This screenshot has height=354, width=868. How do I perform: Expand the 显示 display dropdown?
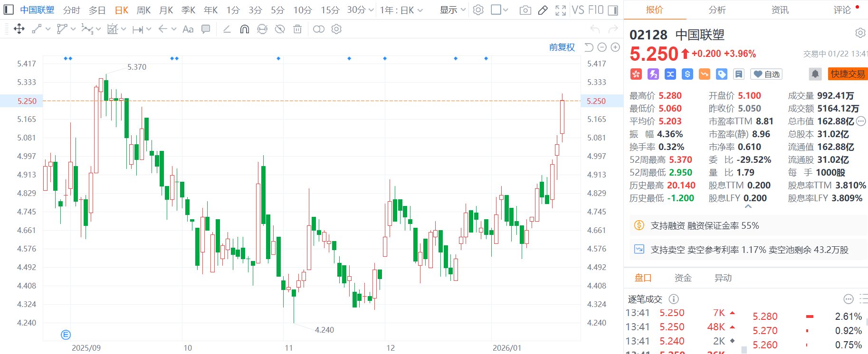click(452, 10)
